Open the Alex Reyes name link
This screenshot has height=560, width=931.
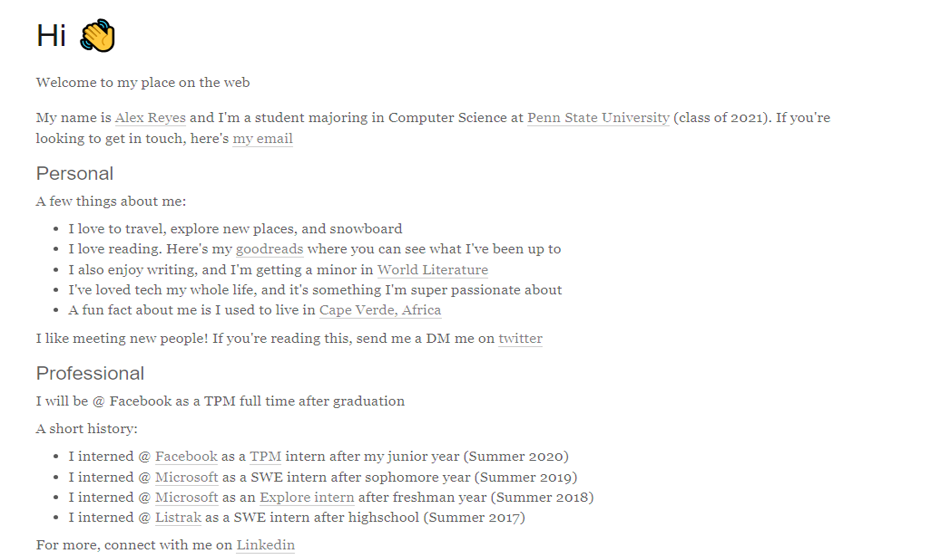click(150, 118)
